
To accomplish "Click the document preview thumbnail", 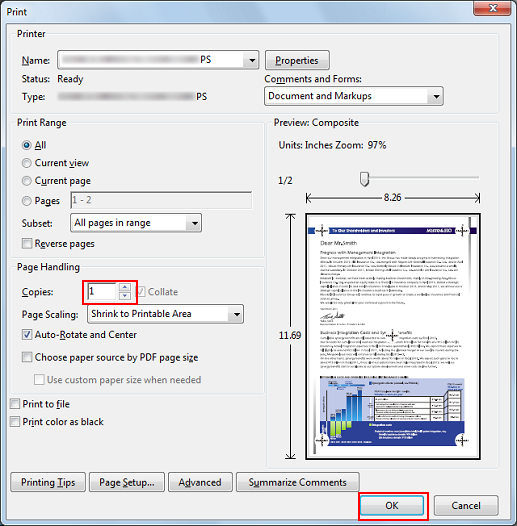I will pos(393,336).
